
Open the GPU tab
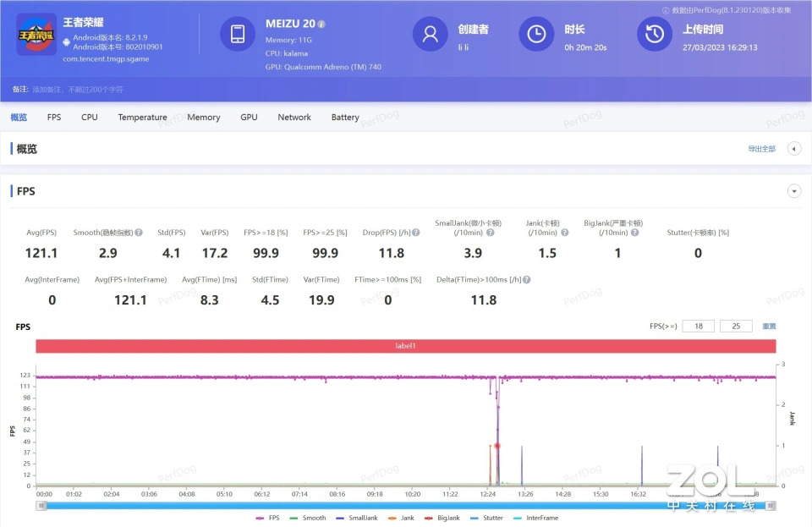[x=249, y=118]
